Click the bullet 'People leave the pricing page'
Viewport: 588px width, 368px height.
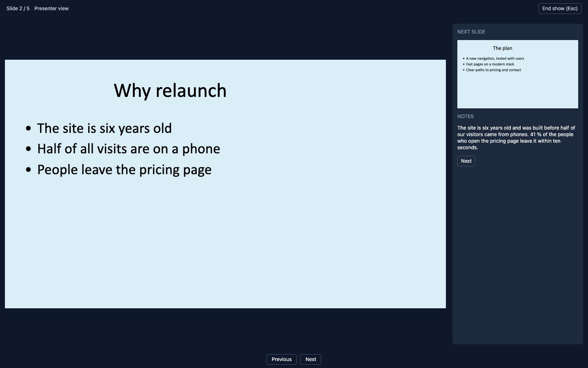tap(125, 170)
